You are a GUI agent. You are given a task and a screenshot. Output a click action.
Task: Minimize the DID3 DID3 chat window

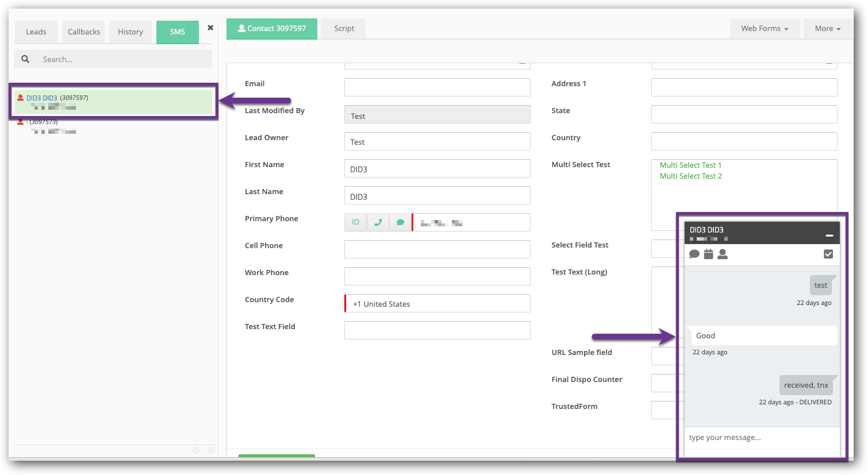click(x=829, y=235)
